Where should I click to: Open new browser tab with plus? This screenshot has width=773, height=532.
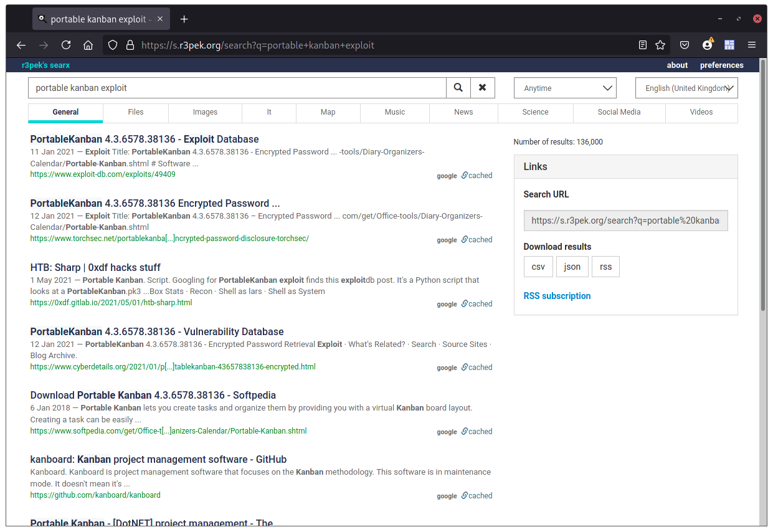[184, 19]
